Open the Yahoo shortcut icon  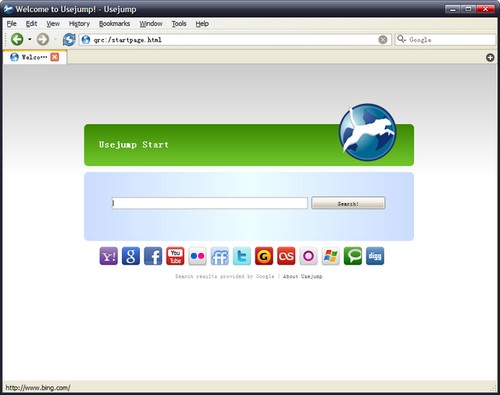(109, 256)
